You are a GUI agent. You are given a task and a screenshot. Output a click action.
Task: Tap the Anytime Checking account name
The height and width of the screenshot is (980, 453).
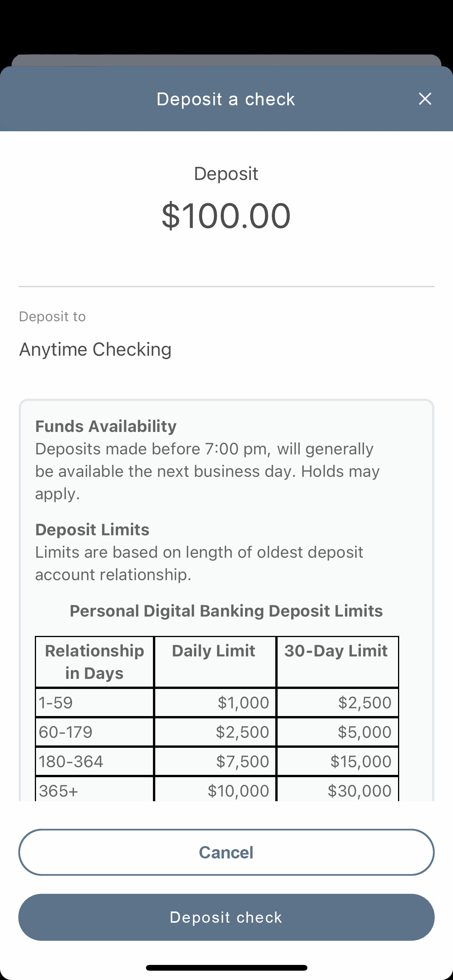[95, 350]
